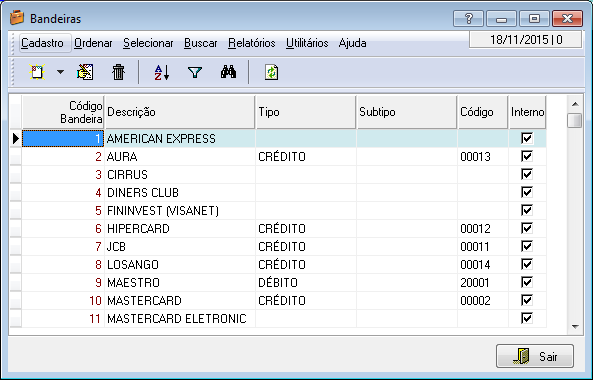The width and height of the screenshot is (593, 380).
Task: Click the code cell 00014
Action: point(483,265)
